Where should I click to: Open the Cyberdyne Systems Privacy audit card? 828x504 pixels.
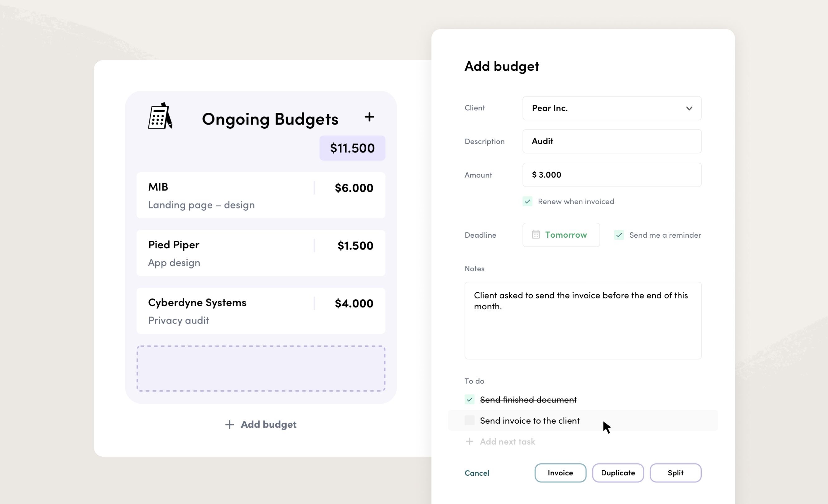(x=261, y=311)
